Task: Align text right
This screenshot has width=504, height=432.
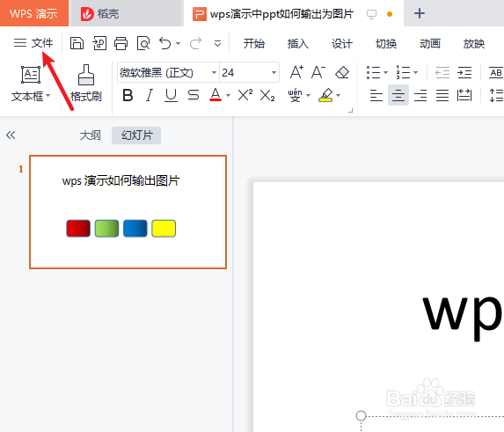Action: tap(420, 96)
